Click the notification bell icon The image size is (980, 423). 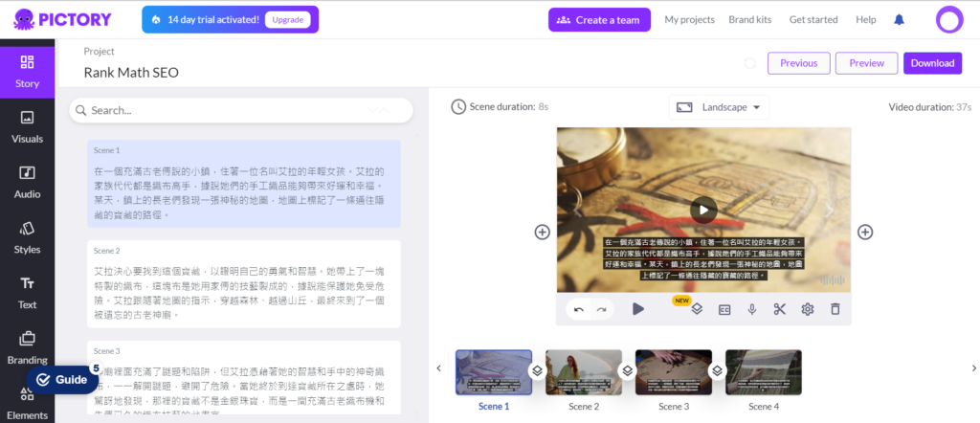click(899, 20)
